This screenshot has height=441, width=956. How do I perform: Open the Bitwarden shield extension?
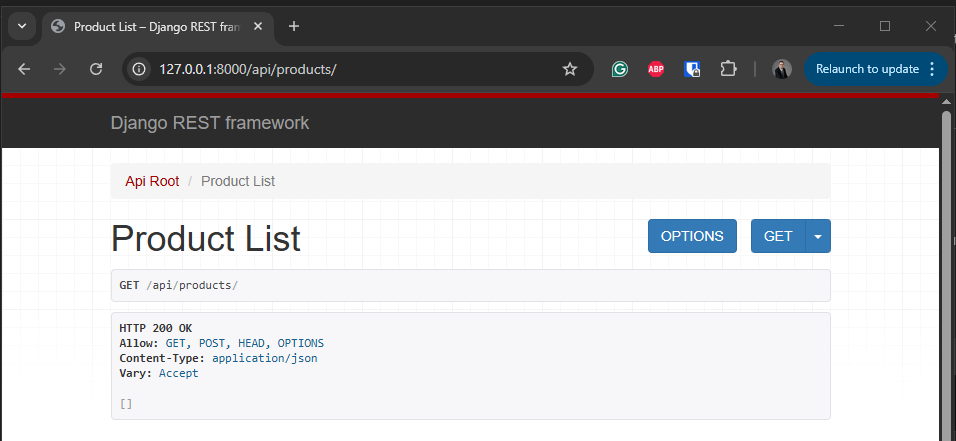[x=692, y=70]
